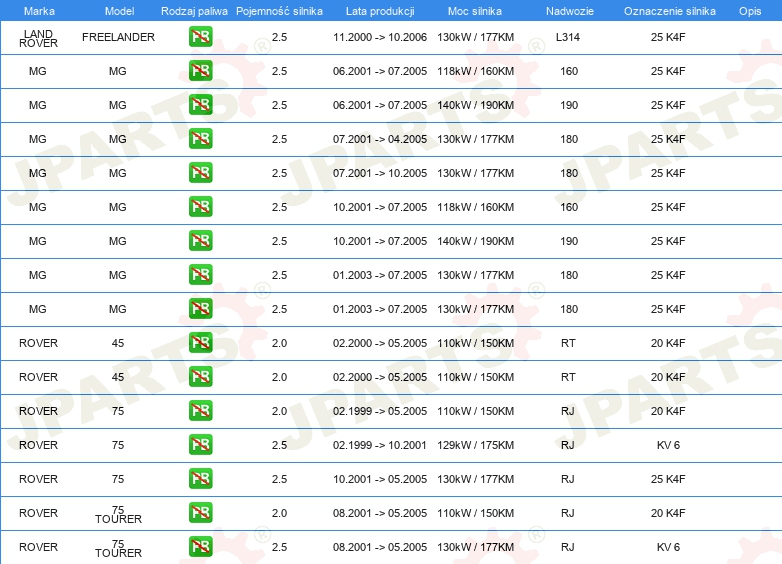
Task: Click fuel icon in Land Rover Freelander row
Action: pos(200,37)
